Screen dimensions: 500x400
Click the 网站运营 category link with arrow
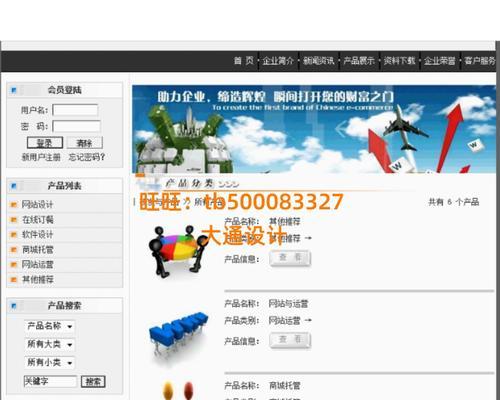[290, 320]
